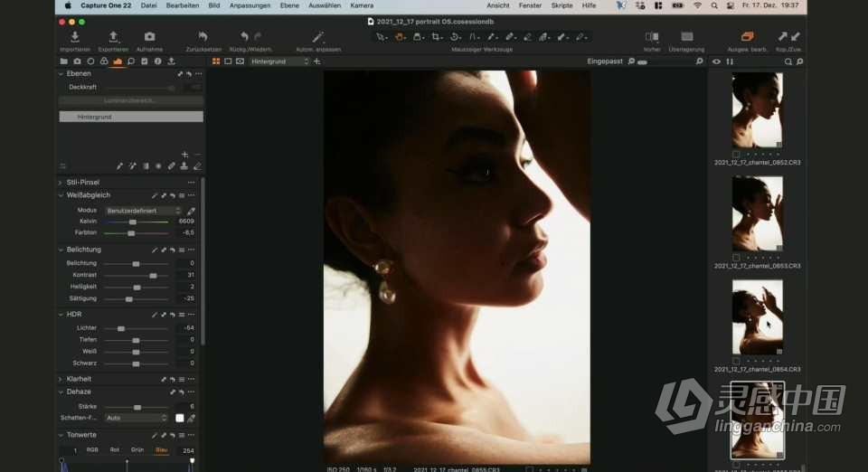Select the clone stamp tool in Ebenen
The height and width of the screenshot is (472, 868).
[x=184, y=166]
